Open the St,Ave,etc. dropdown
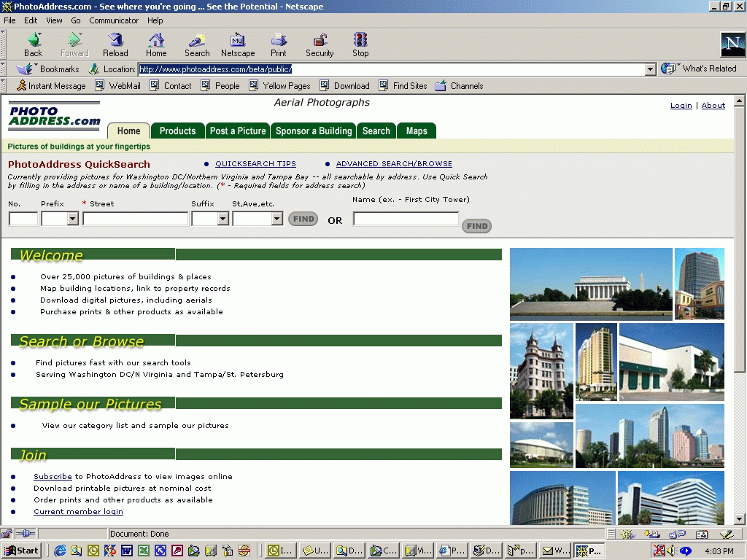Image resolution: width=747 pixels, height=560 pixels. coord(276,219)
